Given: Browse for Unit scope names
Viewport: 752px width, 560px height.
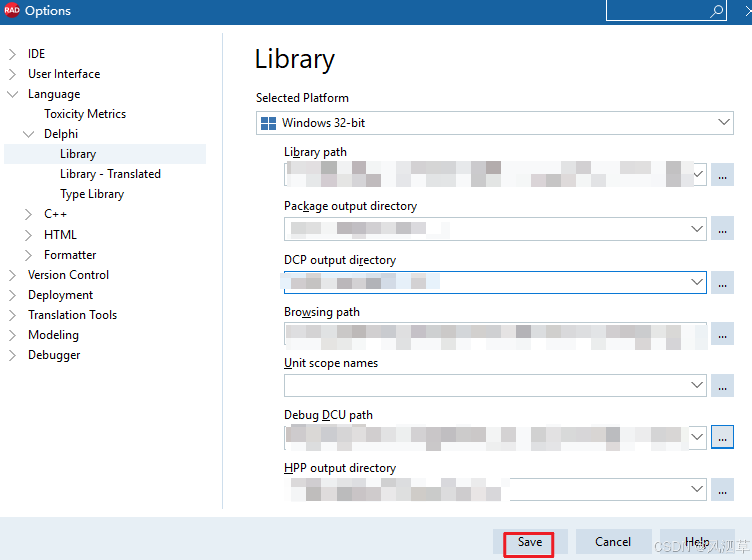Looking at the screenshot, I should [x=722, y=386].
